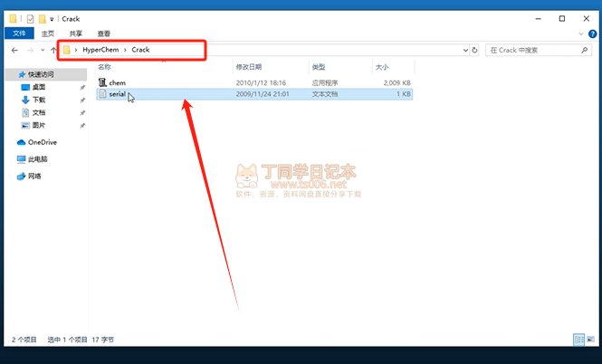Select the chem application file
This screenshot has height=364, width=602.
click(254, 83)
